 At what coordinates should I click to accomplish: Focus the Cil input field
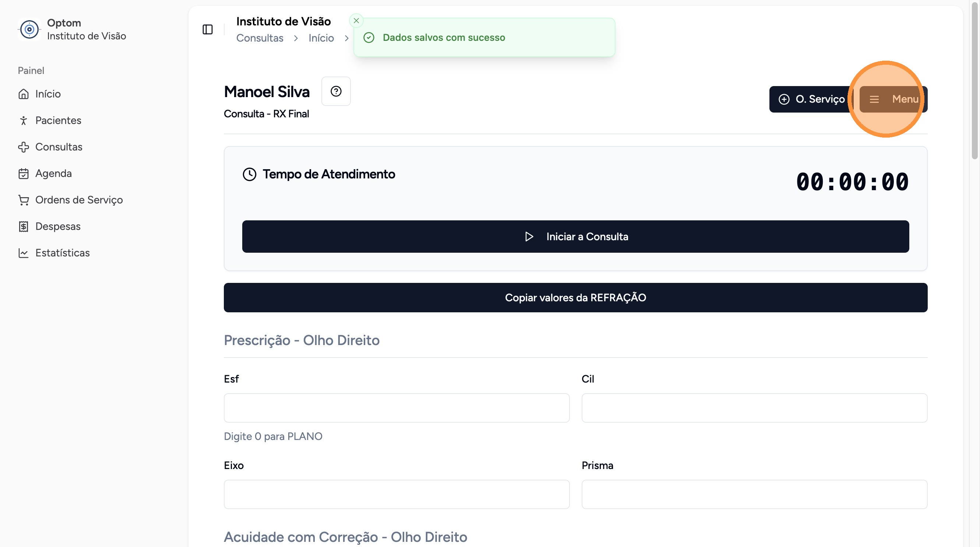tap(754, 408)
